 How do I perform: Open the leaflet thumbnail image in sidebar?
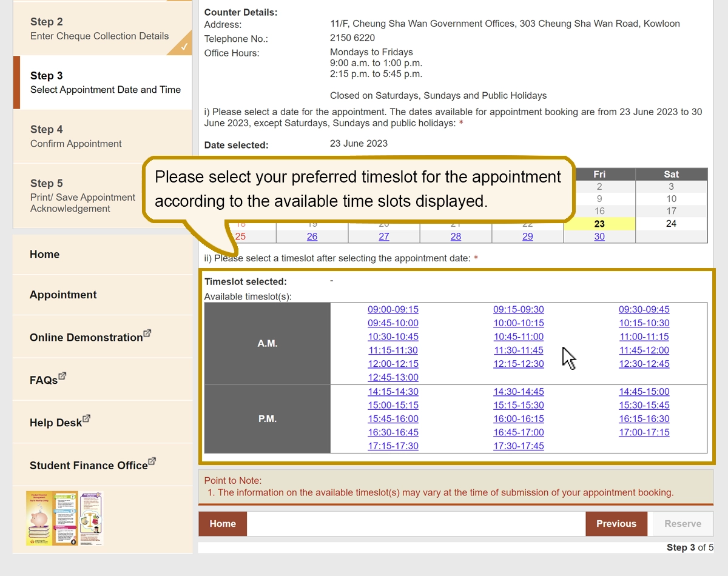[x=65, y=518]
